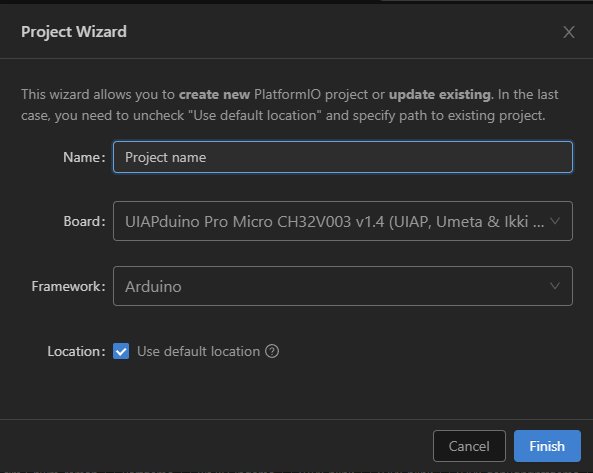Image resolution: width=593 pixels, height=473 pixels.
Task: Click the Framework dropdown chevron arrow
Action: [x=555, y=286]
